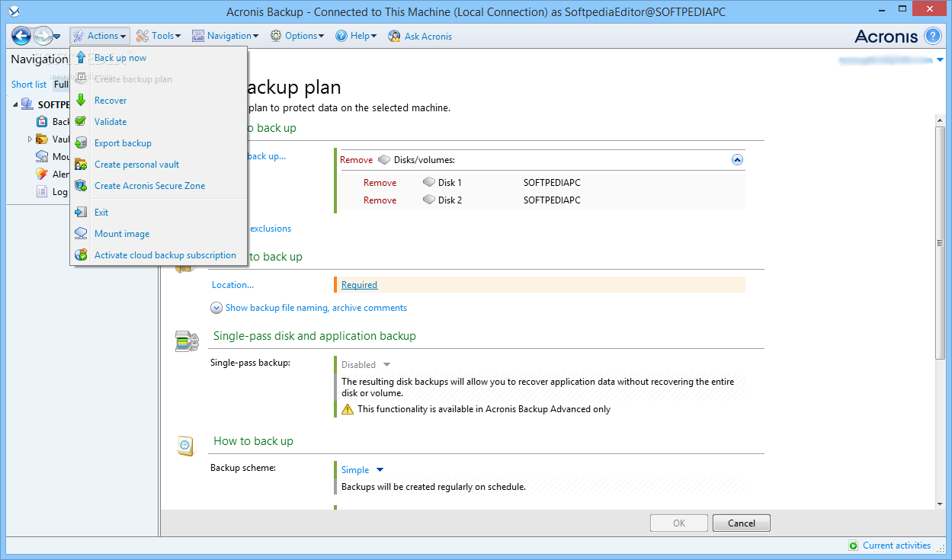Click the Required location link
This screenshot has height=560, width=952.
[x=359, y=285]
